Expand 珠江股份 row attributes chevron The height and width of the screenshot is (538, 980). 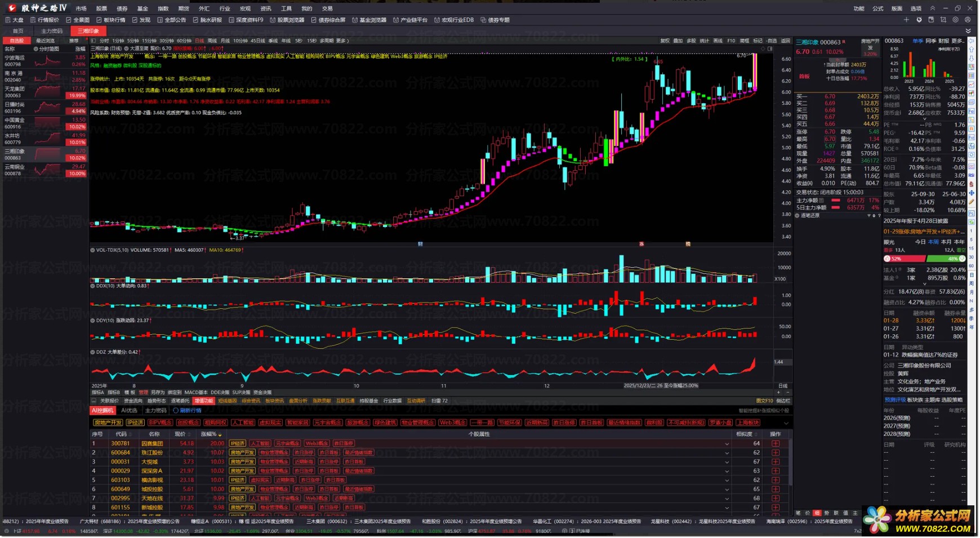point(727,453)
